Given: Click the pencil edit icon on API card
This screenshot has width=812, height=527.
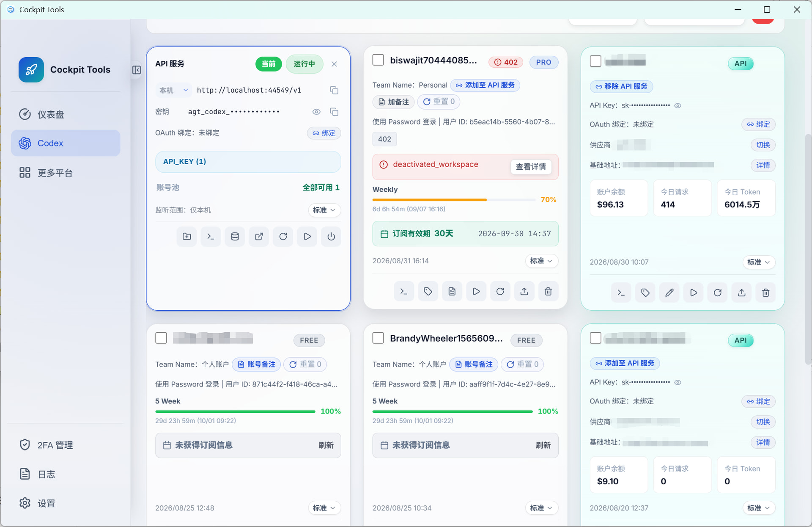Looking at the screenshot, I should [x=669, y=292].
